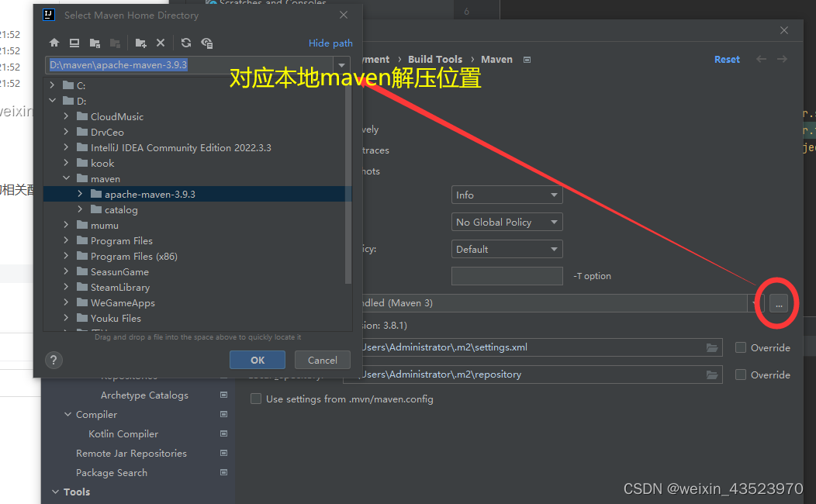The image size is (816, 504).
Task: Reset Maven settings with Reset link
Action: click(x=727, y=59)
